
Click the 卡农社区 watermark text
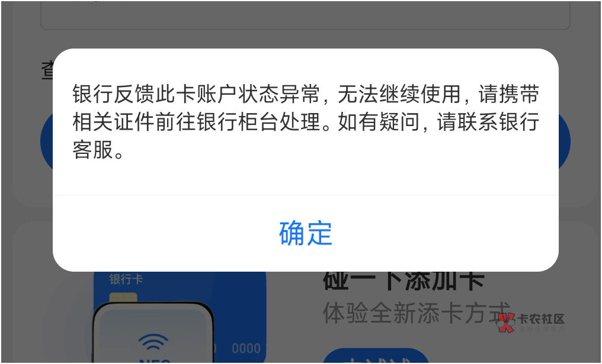pos(541,319)
